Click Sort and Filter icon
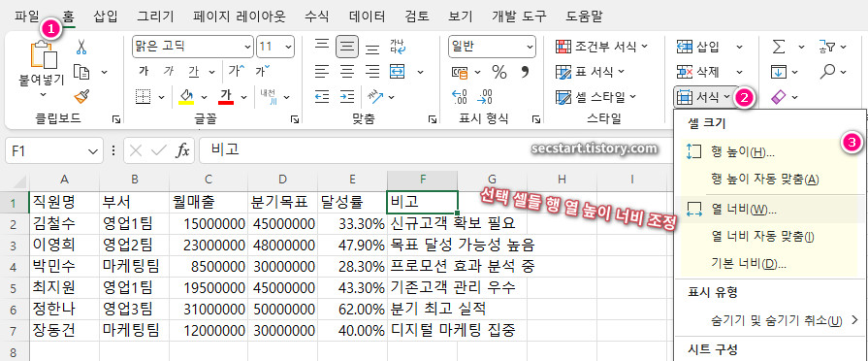Image resolution: width=868 pixels, height=361 pixels. pos(826,47)
